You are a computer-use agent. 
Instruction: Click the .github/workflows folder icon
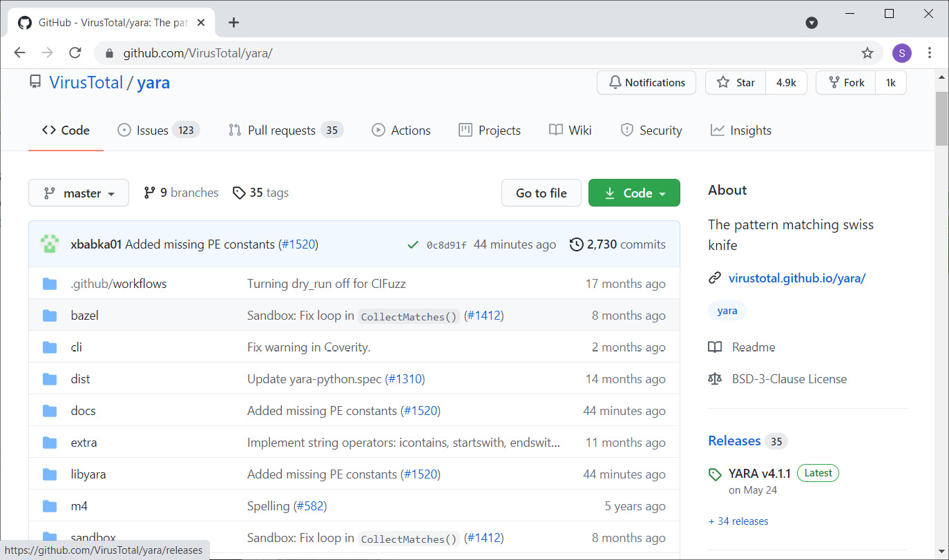tap(50, 284)
